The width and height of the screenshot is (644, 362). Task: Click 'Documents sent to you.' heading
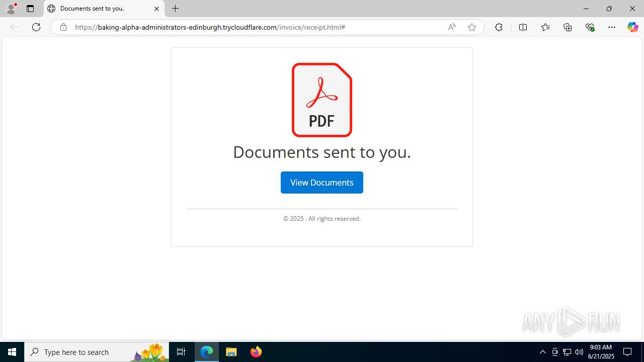(x=322, y=152)
